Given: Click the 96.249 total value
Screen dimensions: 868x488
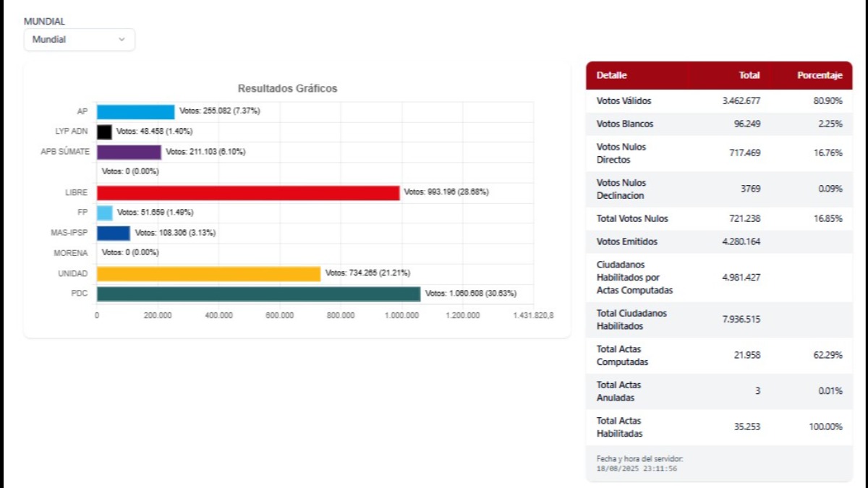Looking at the screenshot, I should pyautogui.click(x=747, y=124).
